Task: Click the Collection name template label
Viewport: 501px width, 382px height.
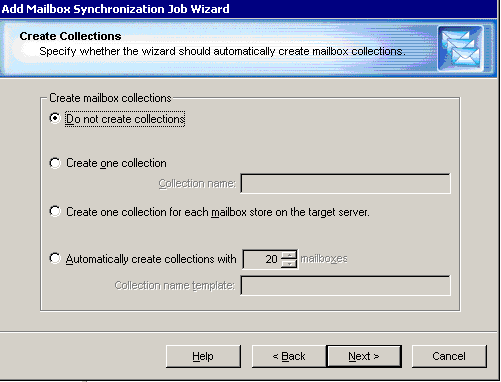Action: pyautogui.click(x=175, y=285)
